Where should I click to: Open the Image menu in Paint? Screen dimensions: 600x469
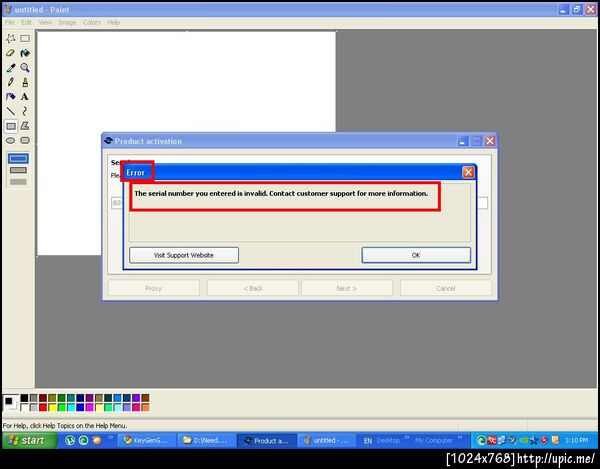pyautogui.click(x=67, y=23)
